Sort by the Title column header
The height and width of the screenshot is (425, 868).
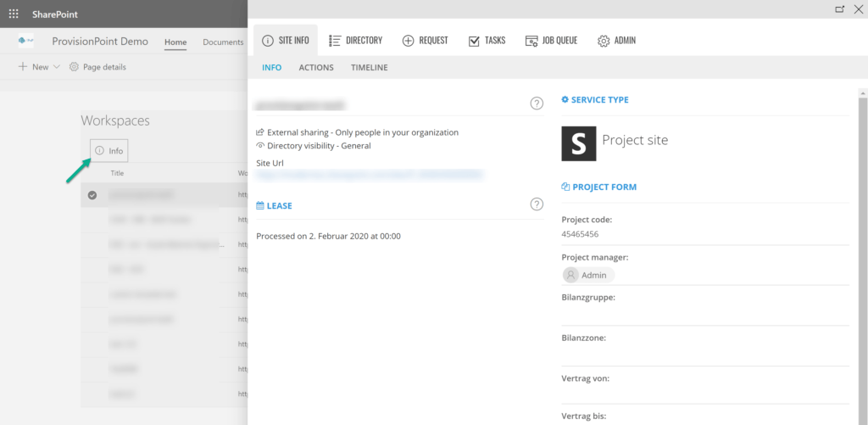[117, 173]
